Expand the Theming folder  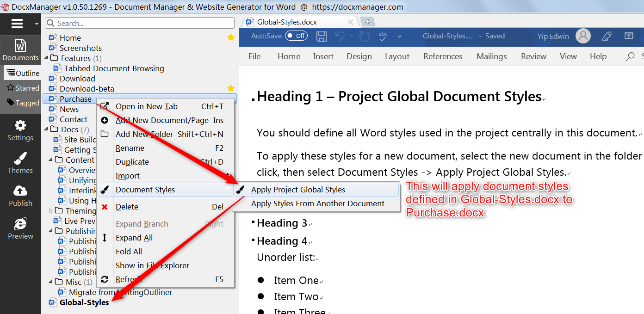(51, 211)
